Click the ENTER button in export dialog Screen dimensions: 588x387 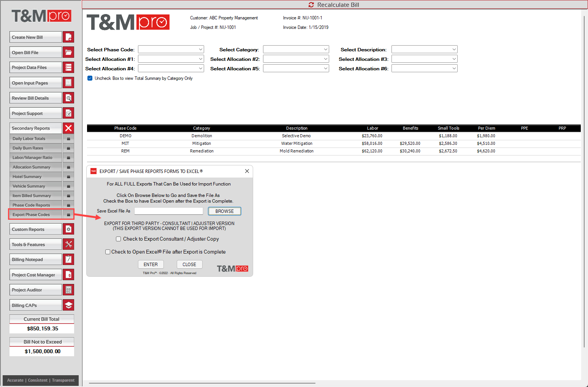[x=151, y=265]
